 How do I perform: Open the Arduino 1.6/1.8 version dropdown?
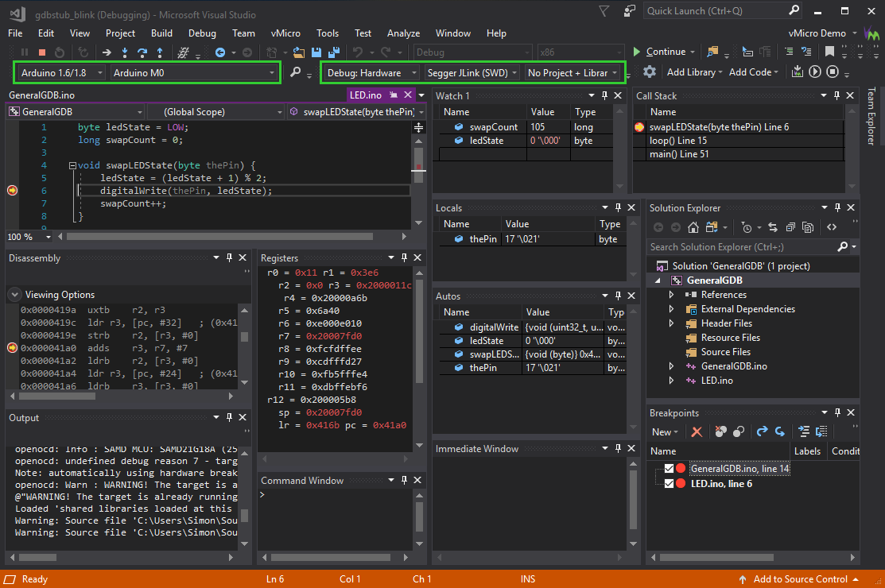tap(60, 73)
